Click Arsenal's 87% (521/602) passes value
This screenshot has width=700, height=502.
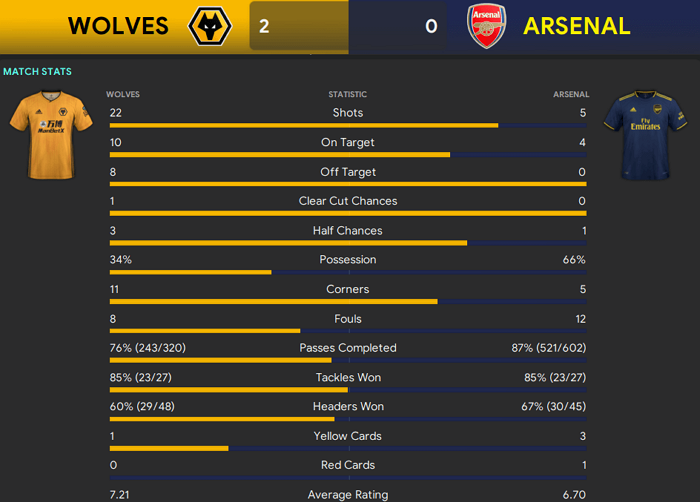coord(549,348)
